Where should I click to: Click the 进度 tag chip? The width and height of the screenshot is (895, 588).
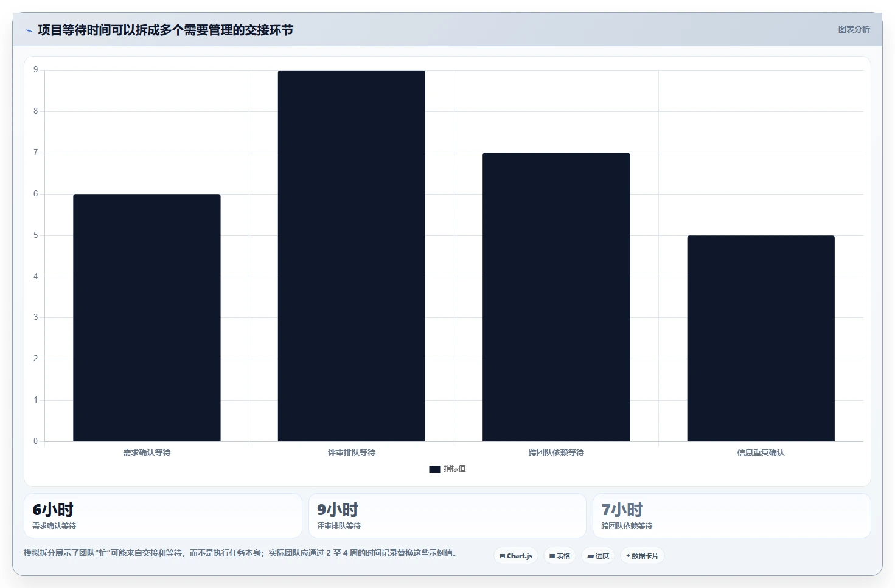point(598,556)
